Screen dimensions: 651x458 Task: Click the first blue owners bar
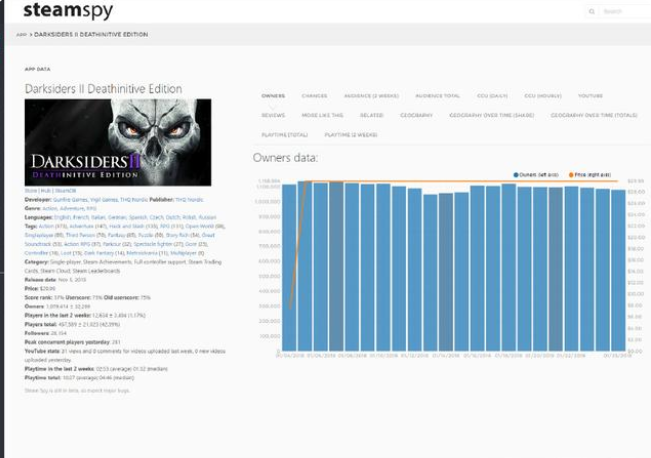pos(289,267)
